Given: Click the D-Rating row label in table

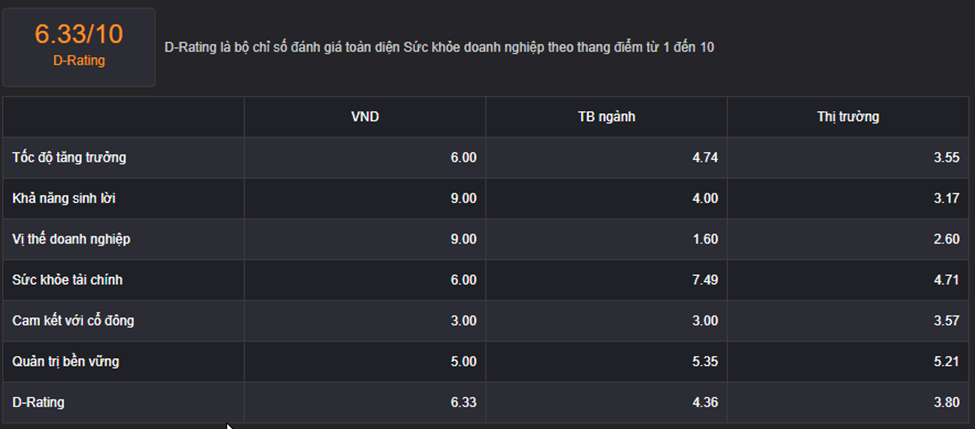Looking at the screenshot, I should tap(38, 402).
